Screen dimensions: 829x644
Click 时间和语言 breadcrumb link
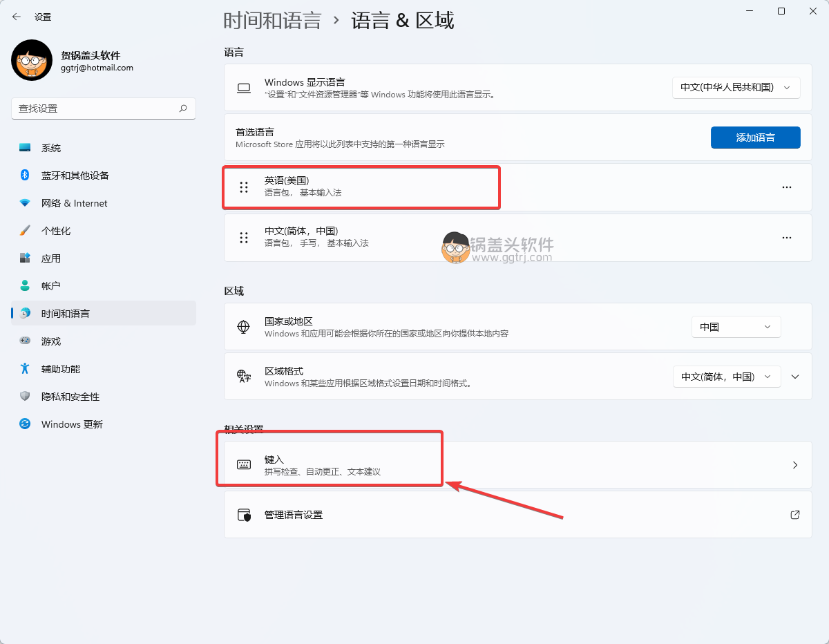[272, 20]
